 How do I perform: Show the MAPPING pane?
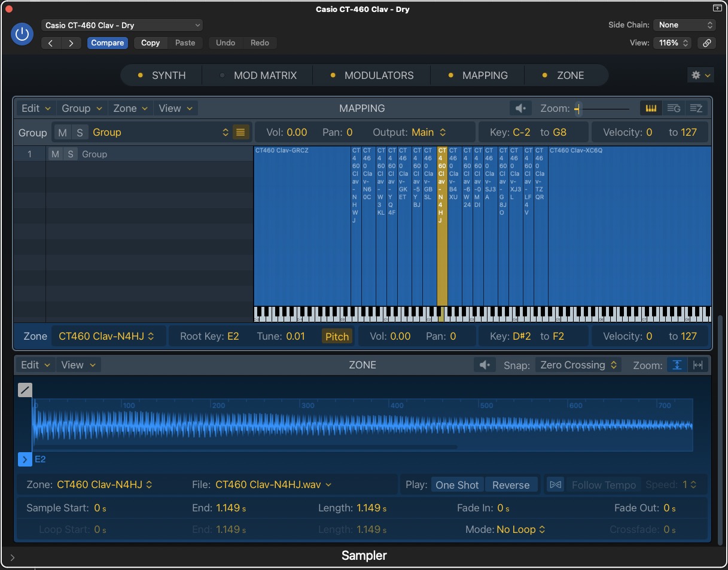click(478, 75)
